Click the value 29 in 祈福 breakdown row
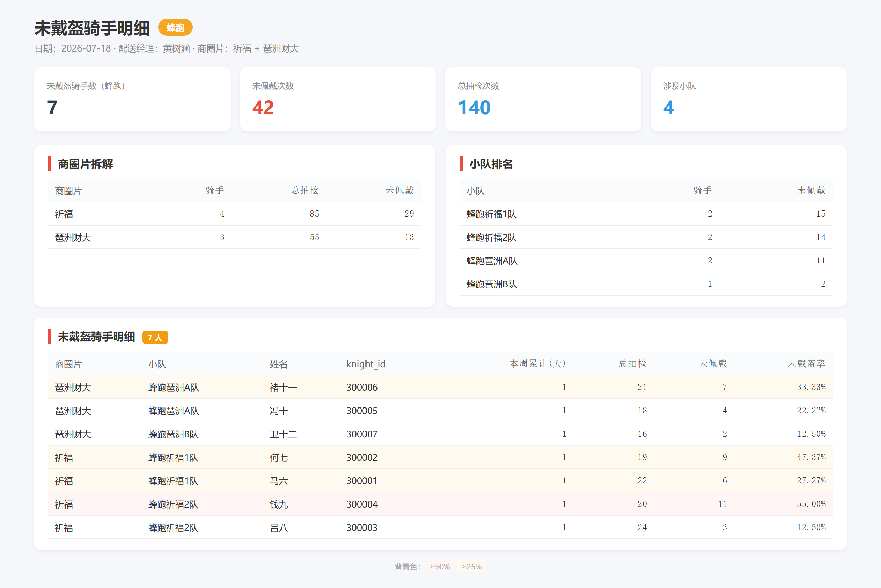Image resolution: width=881 pixels, height=588 pixels. [409, 214]
